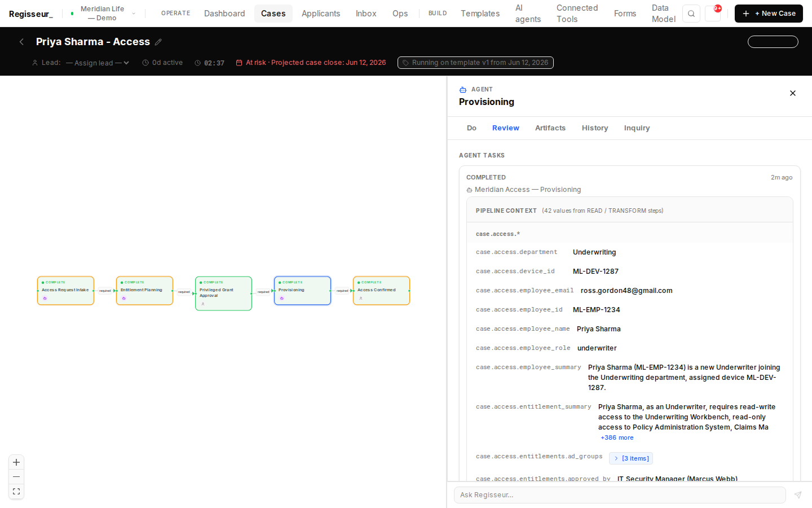Click the search magnifier icon
The image size is (812, 508).
pyautogui.click(x=691, y=14)
